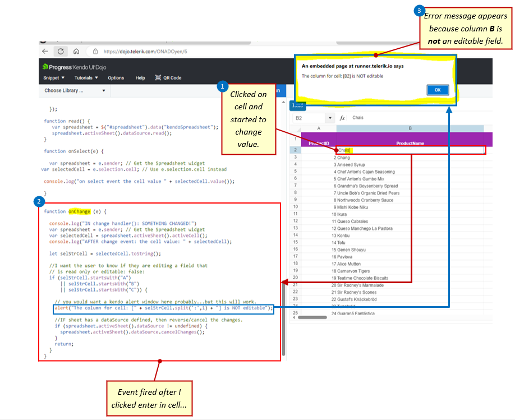
Task: Click the fx function symbol in formula bar
Action: (343, 117)
